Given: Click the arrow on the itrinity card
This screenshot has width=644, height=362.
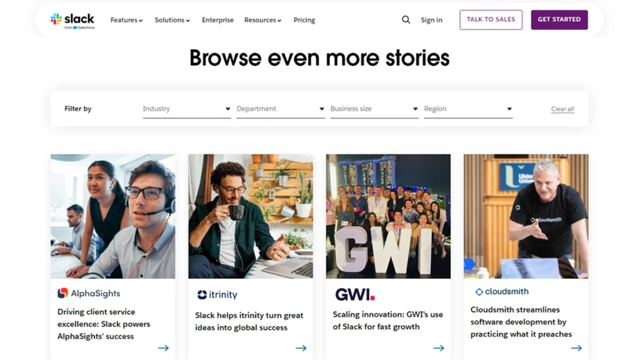Looking at the screenshot, I should point(301,348).
